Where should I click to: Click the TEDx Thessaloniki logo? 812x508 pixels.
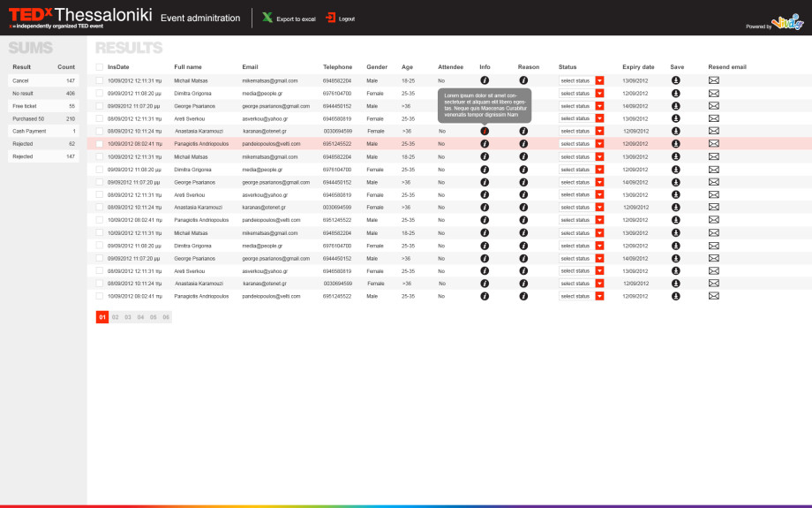coord(81,18)
